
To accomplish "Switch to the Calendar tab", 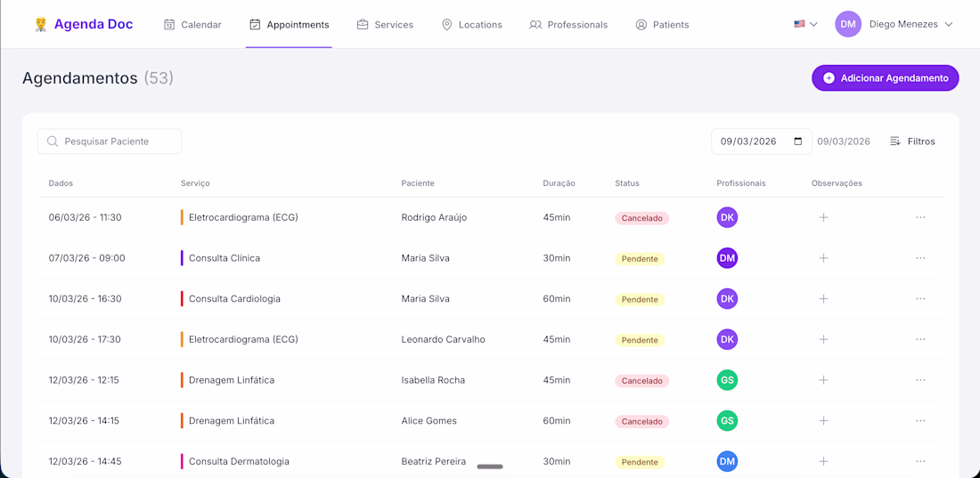I will [193, 25].
